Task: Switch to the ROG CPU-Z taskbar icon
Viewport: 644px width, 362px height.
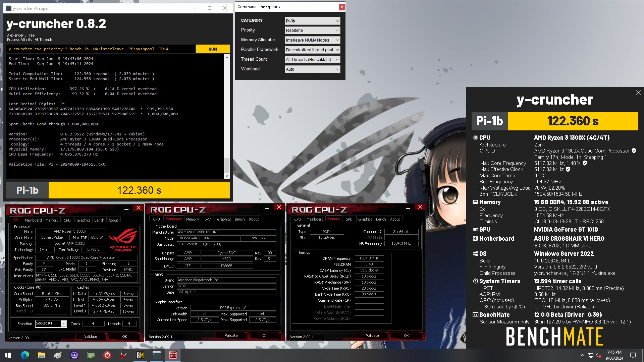Action: [173, 355]
